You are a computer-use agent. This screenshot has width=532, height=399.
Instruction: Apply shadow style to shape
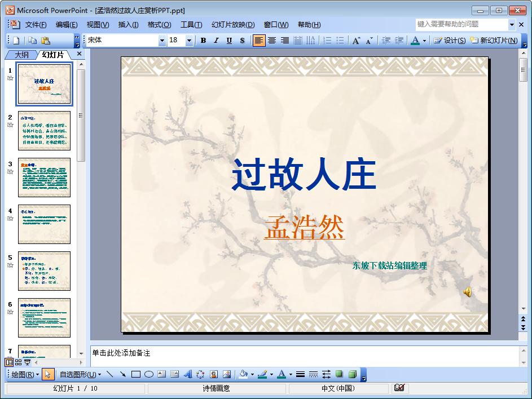[339, 374]
